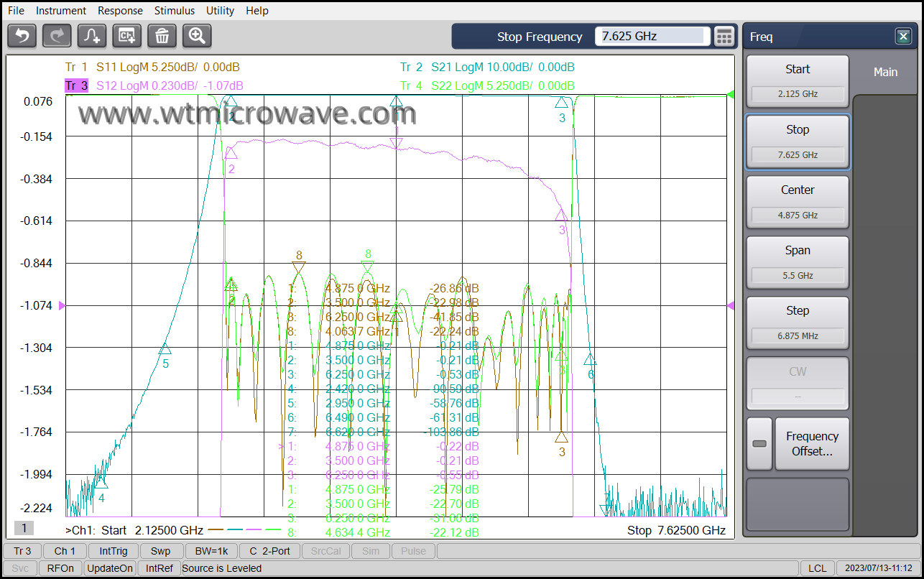Open the Help menu
This screenshot has width=924, height=579.
point(257,11)
